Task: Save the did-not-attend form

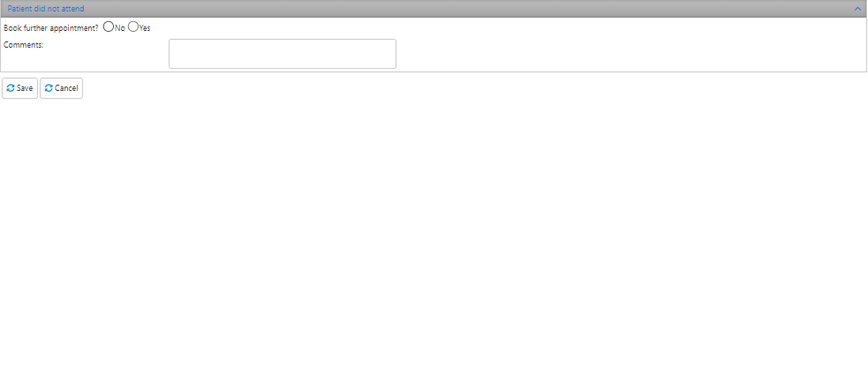Action: [20, 88]
